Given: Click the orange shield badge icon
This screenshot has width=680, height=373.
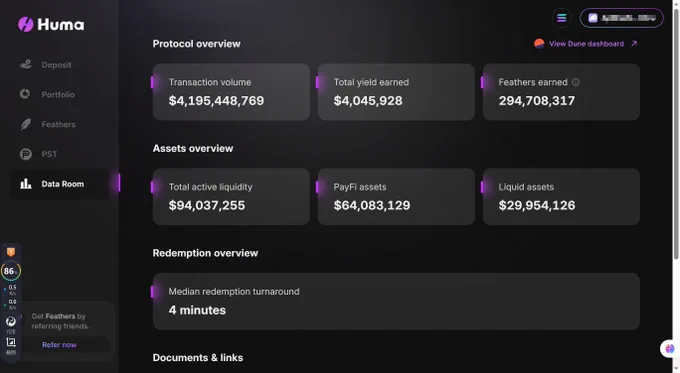Looking at the screenshot, I should coord(11,252).
